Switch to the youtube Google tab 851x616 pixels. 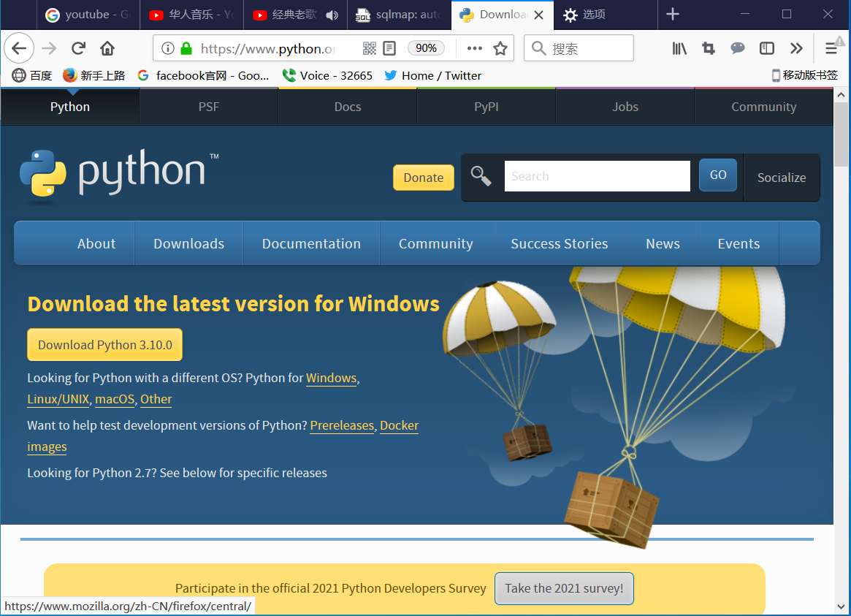[x=88, y=15]
